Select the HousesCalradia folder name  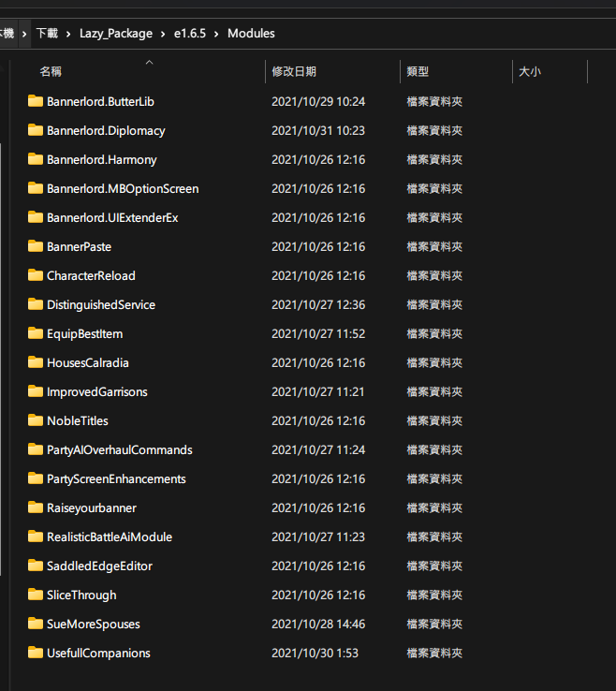coord(88,363)
